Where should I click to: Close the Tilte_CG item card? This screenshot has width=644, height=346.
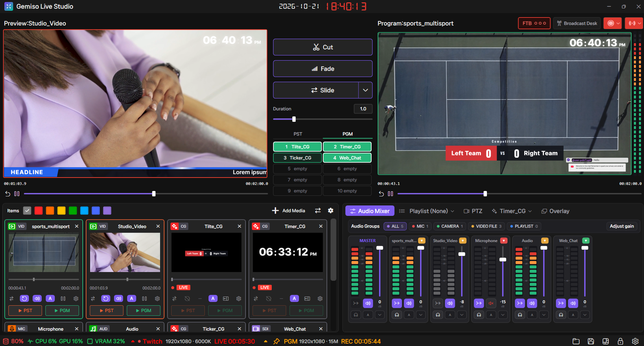(x=239, y=226)
